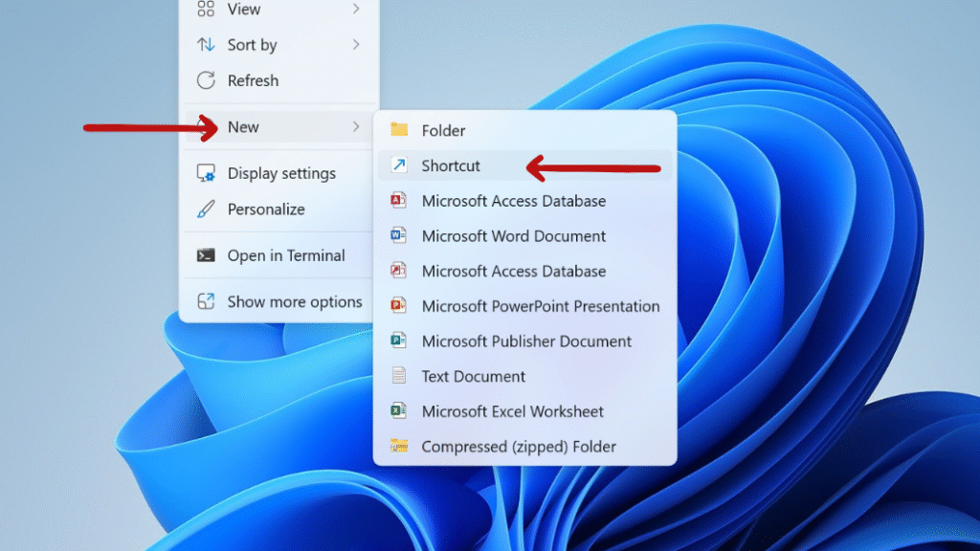The height and width of the screenshot is (551, 980).
Task: Click the Microsoft Excel Worksheet icon
Action: click(x=398, y=411)
